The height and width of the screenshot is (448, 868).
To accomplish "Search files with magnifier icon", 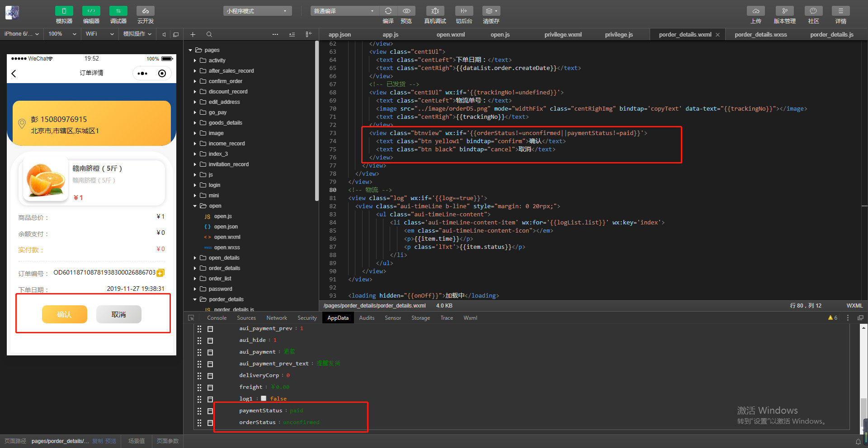I will (x=209, y=34).
